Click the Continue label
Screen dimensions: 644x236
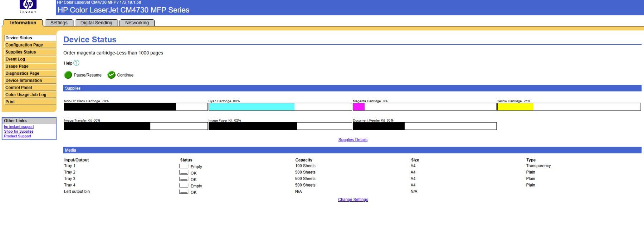point(125,75)
